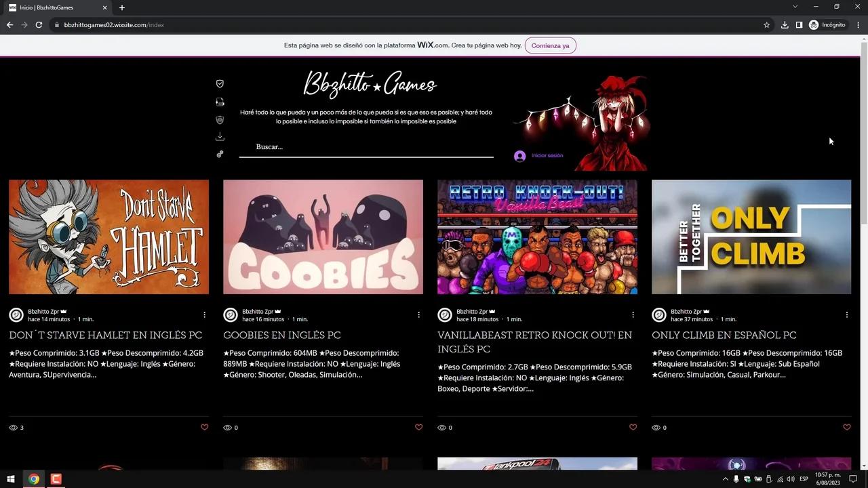Open the DON´T STARVE HAMLET EN INGLÉS PC post title

[x=106, y=335]
